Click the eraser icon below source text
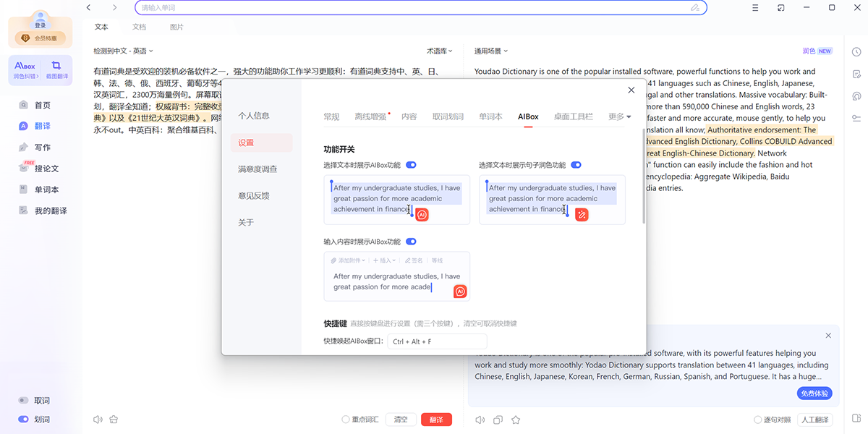This screenshot has height=434, width=868. [114, 420]
